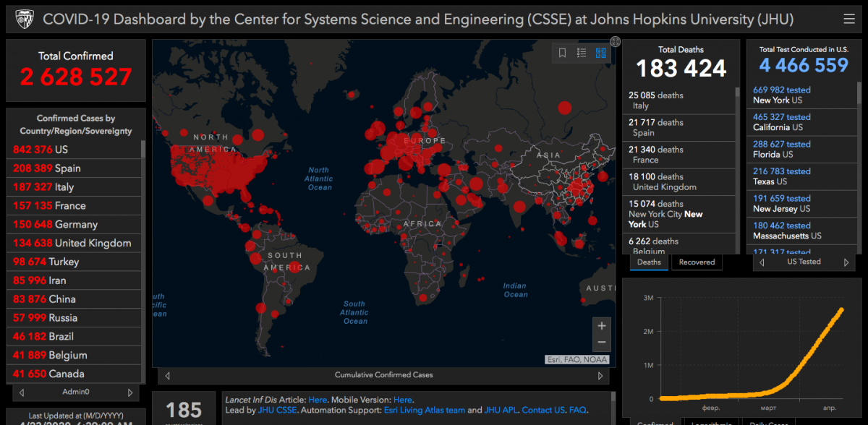Click the 4 466 559 total tests figure

(x=804, y=66)
